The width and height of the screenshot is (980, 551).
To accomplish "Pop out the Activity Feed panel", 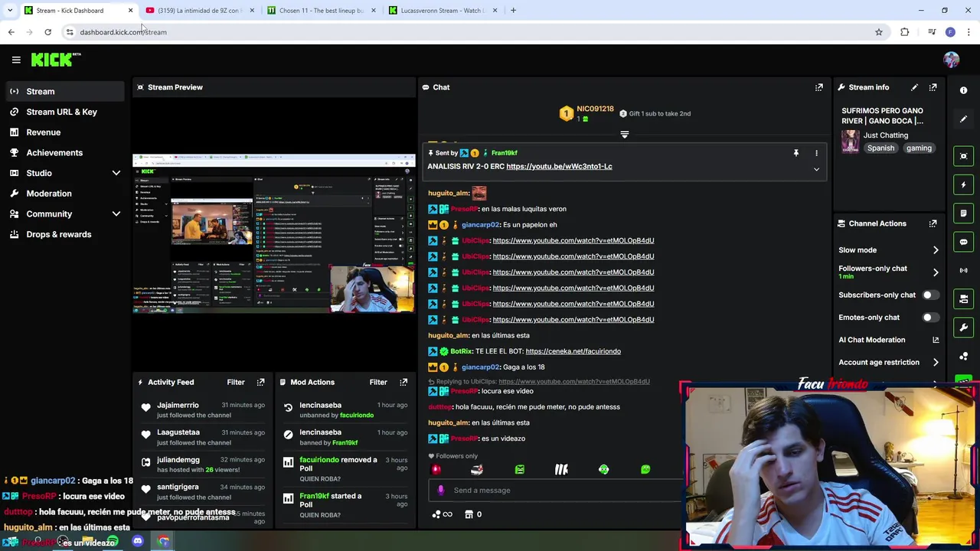I will tap(260, 382).
